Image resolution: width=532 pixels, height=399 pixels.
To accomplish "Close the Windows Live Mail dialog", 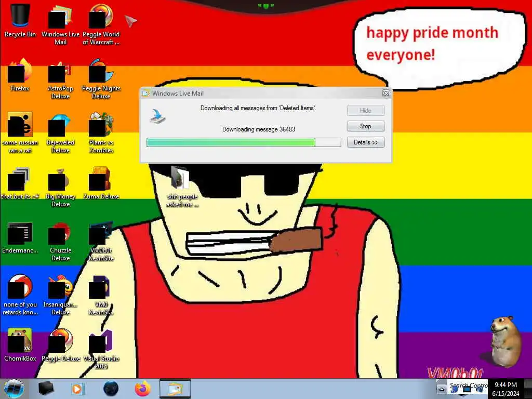I will coord(386,94).
